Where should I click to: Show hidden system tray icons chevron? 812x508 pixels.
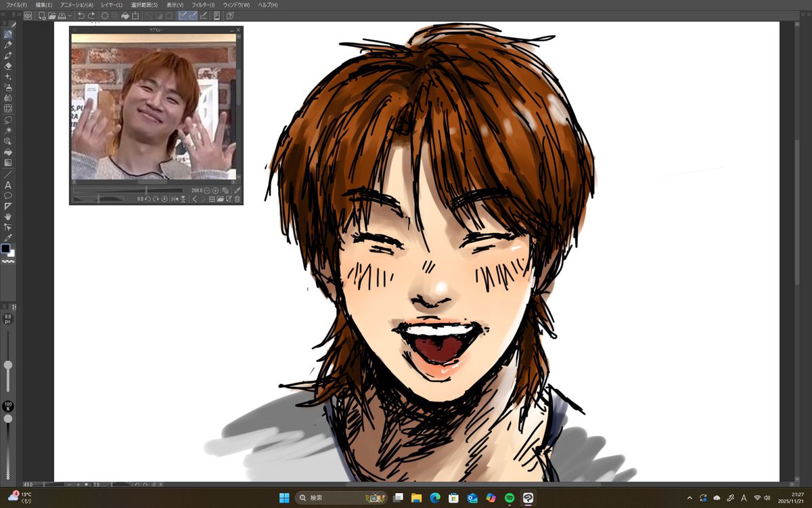pyautogui.click(x=689, y=498)
